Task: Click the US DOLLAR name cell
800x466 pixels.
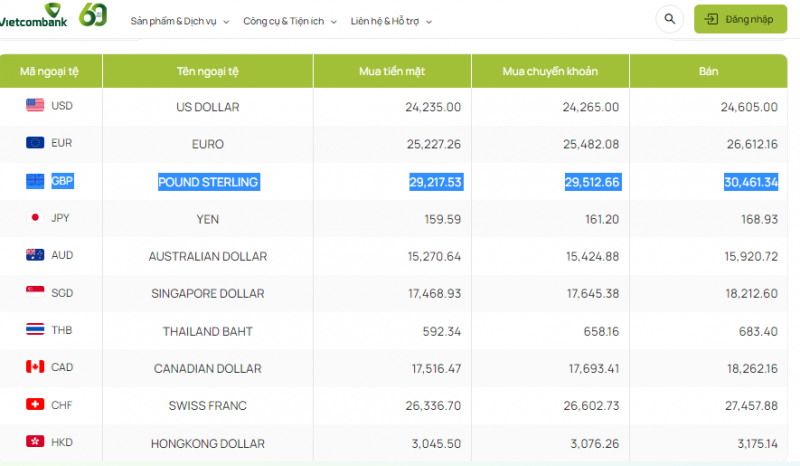Action: (x=208, y=107)
